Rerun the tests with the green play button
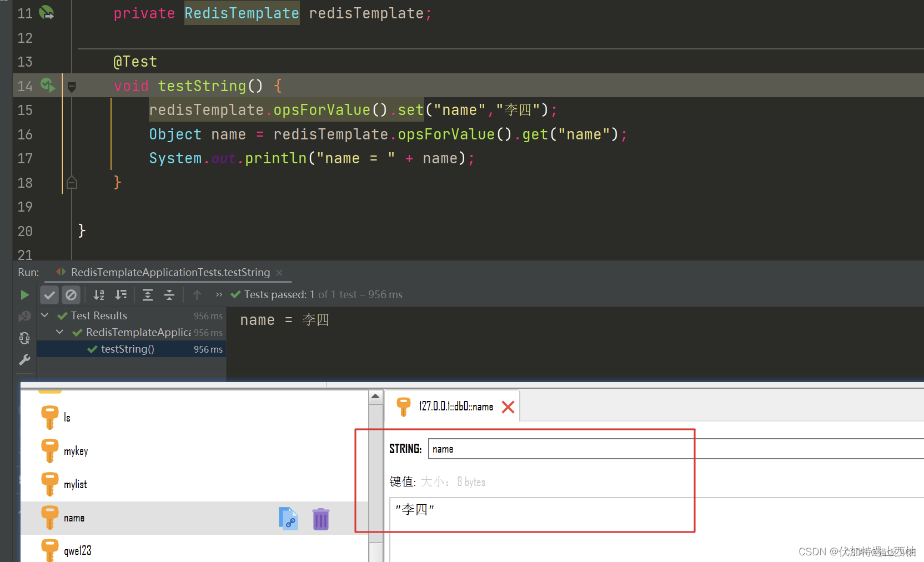Viewport: 924px width, 562px height. click(x=24, y=295)
